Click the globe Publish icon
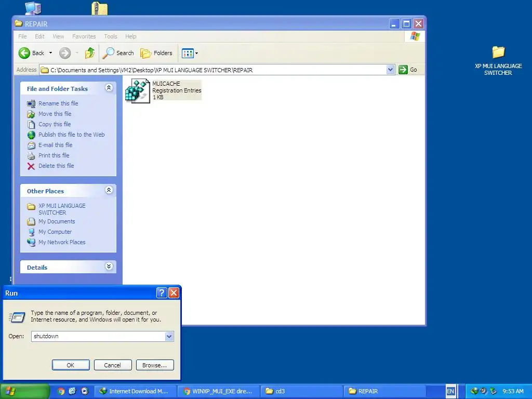The image size is (532, 399). 31,135
